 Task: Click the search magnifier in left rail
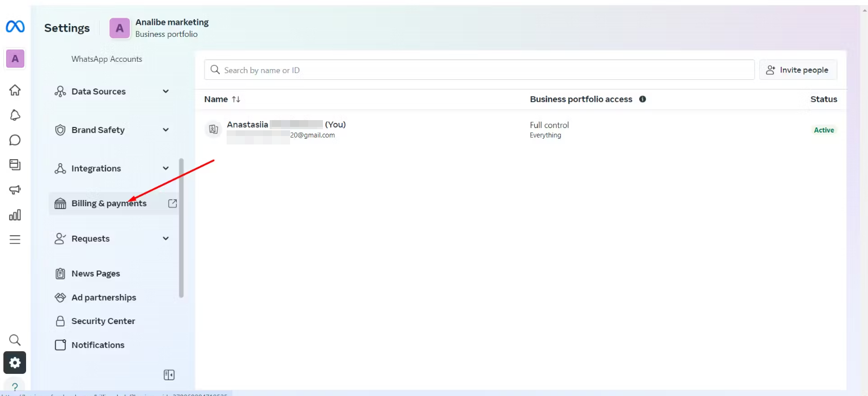(15, 340)
